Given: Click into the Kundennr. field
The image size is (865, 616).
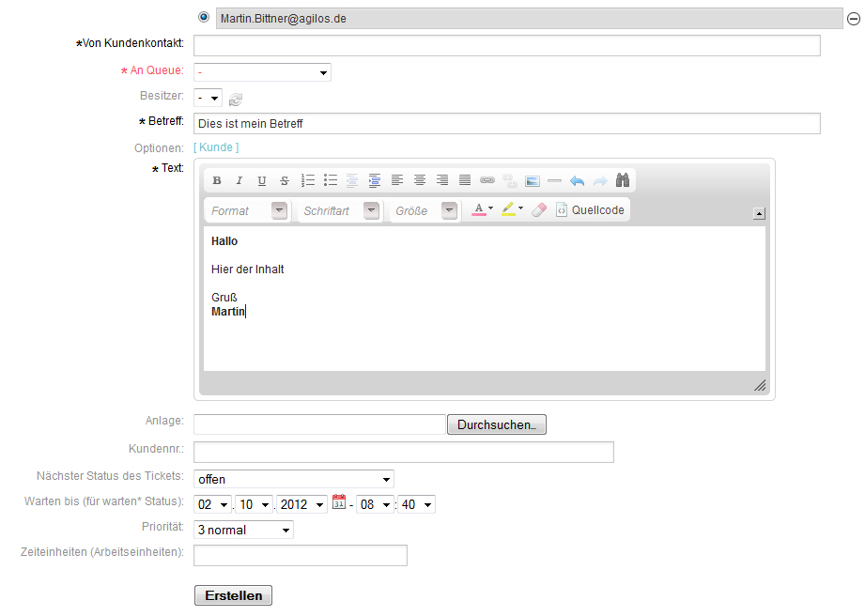Looking at the screenshot, I should [404, 453].
